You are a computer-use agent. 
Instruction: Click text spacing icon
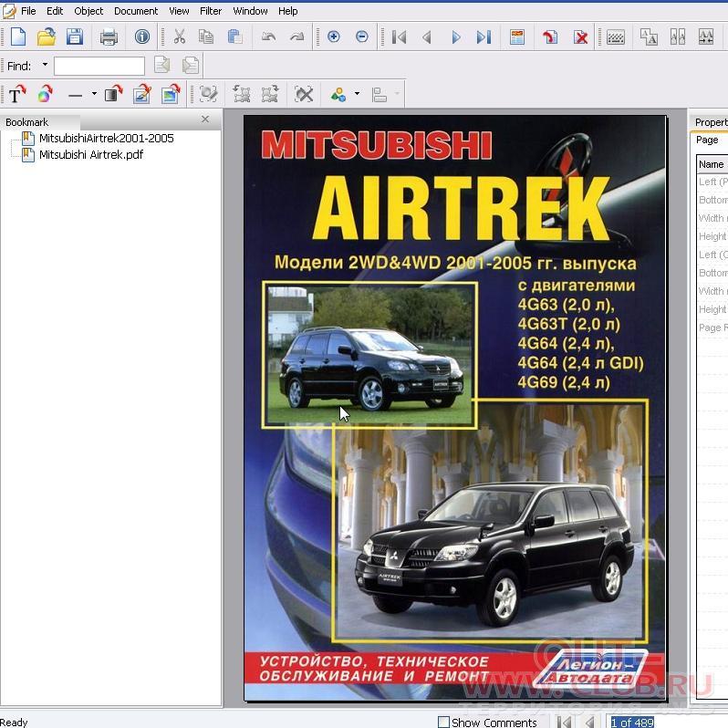(x=706, y=36)
